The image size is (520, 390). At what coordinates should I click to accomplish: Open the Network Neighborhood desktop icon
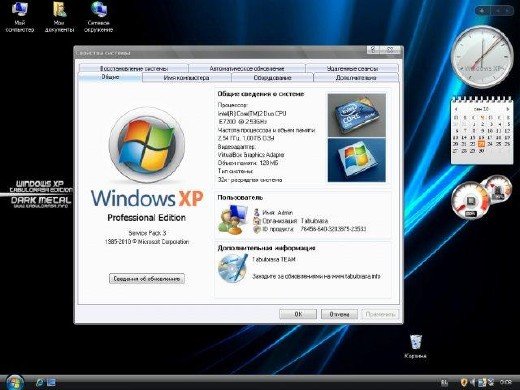(98, 17)
